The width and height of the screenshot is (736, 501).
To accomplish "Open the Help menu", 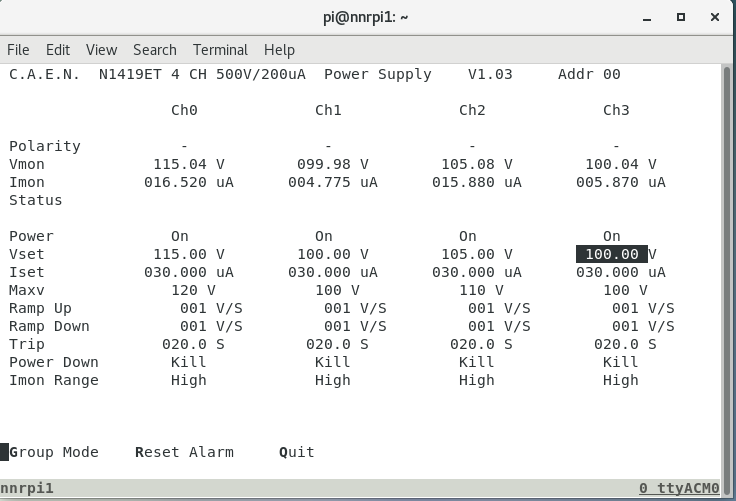I will click(279, 49).
